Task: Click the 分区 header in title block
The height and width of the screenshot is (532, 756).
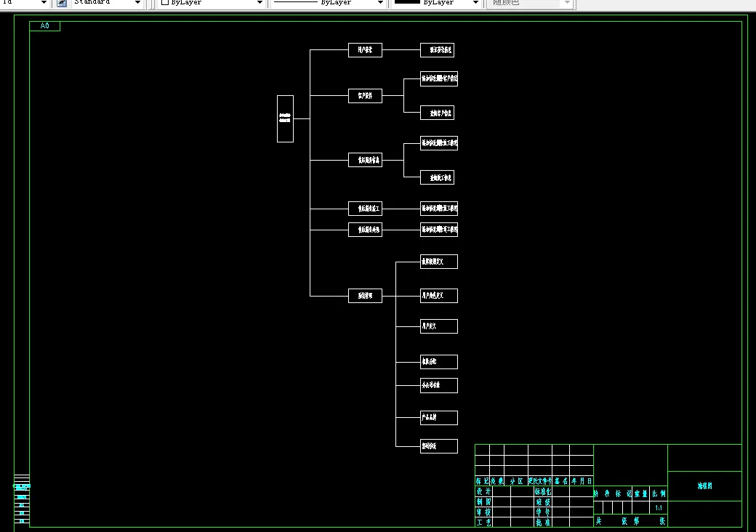Action: 516,481
